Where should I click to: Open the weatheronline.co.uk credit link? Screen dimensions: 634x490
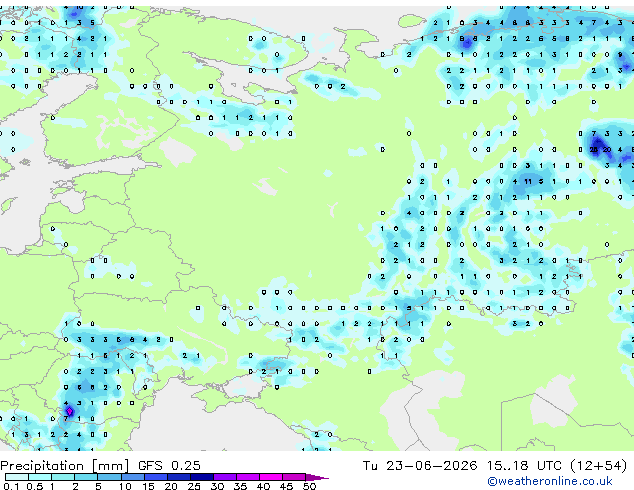(550, 481)
